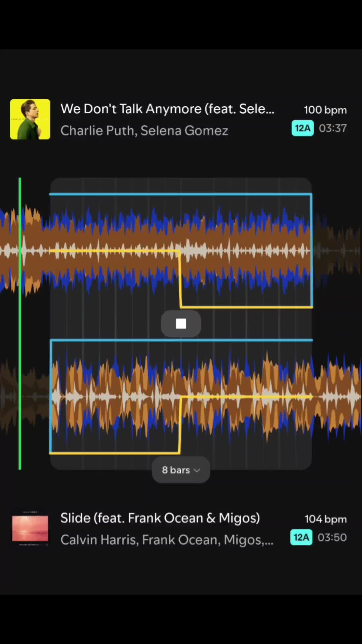Tap the 100 bpm tempo label
Screen dimensions: 362x644
pos(325,110)
